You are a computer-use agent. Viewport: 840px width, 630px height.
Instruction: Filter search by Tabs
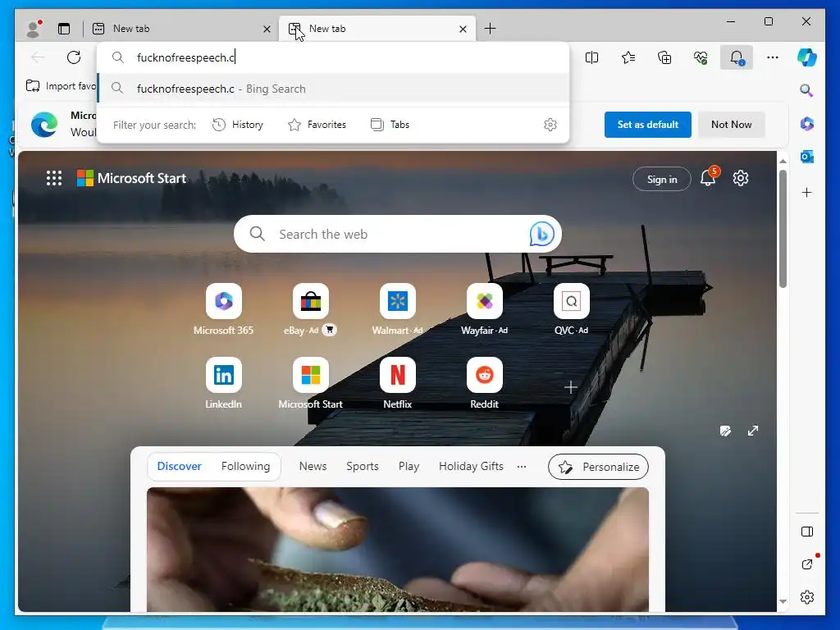tap(390, 125)
